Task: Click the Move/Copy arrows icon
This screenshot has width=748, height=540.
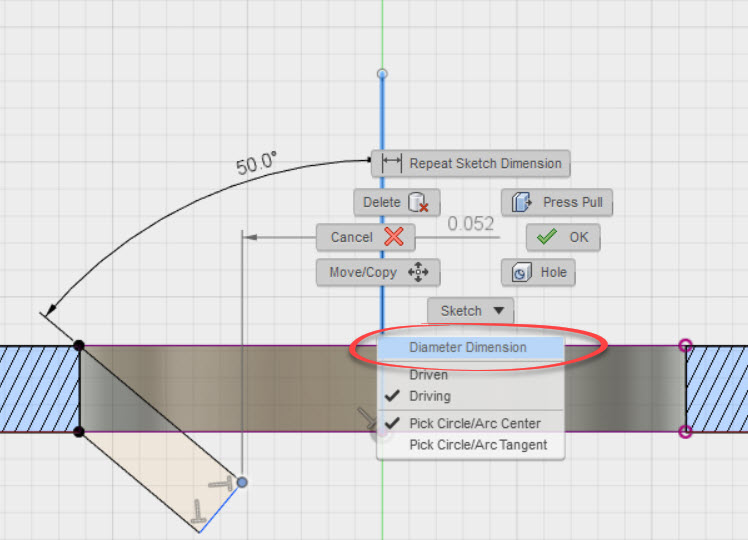Action: 418,272
